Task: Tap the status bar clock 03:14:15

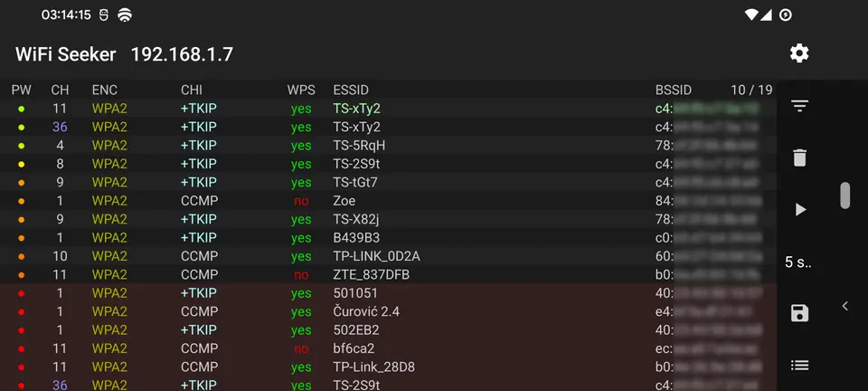Action: tap(66, 15)
